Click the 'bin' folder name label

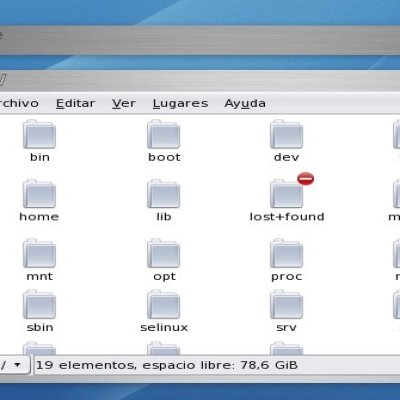tap(40, 157)
